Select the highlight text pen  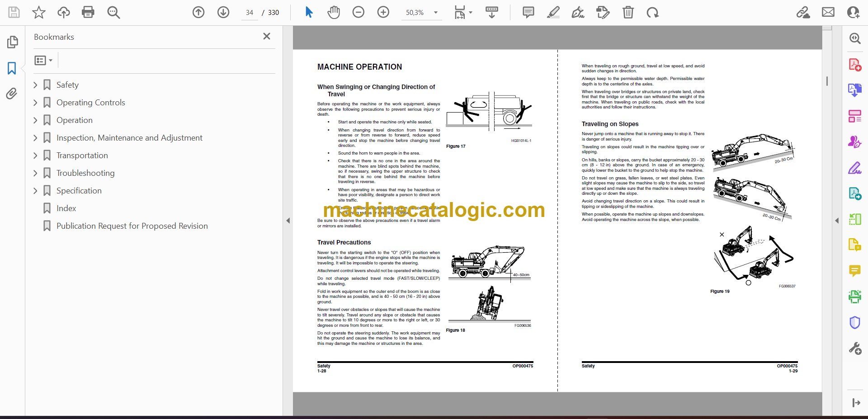coord(553,12)
